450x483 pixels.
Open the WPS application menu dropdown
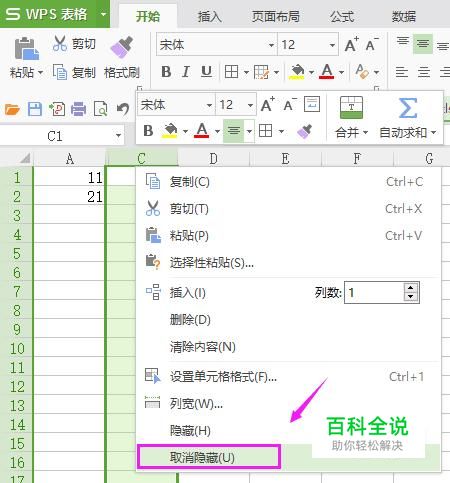pos(103,14)
